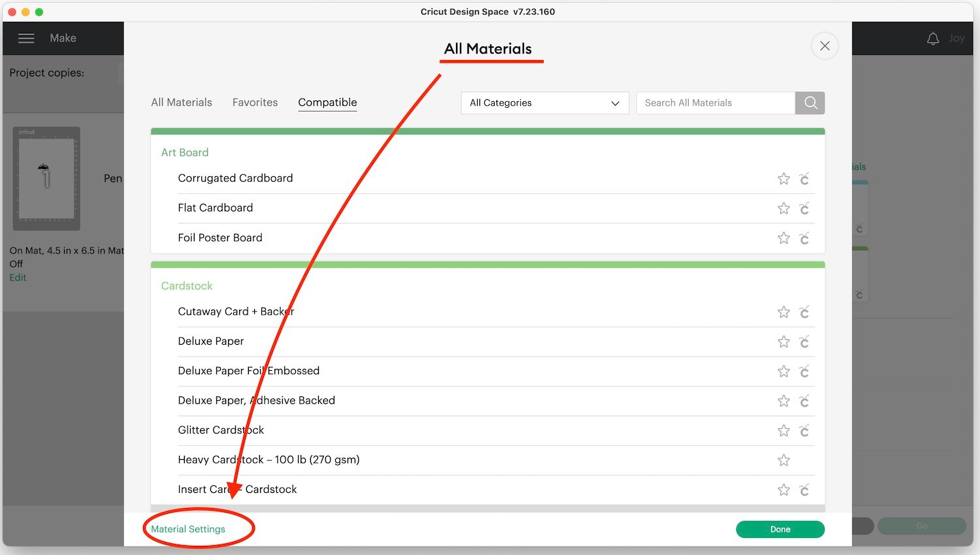This screenshot has height=555, width=980.
Task: Favorite Corrugated Cardboard with its star icon
Action: pos(783,179)
